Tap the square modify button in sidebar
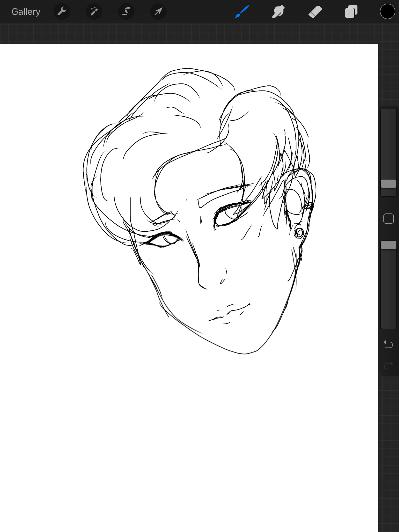This screenshot has height=532, width=399. [x=389, y=219]
